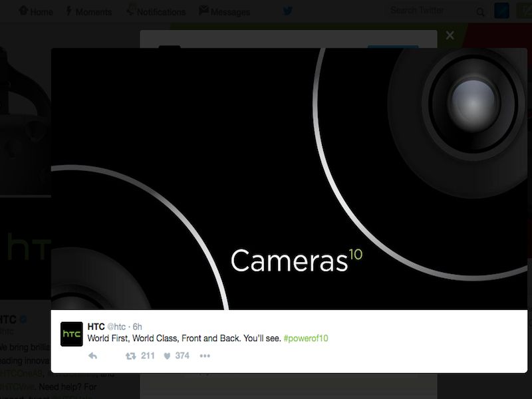Click the search magnifier icon

(480, 12)
